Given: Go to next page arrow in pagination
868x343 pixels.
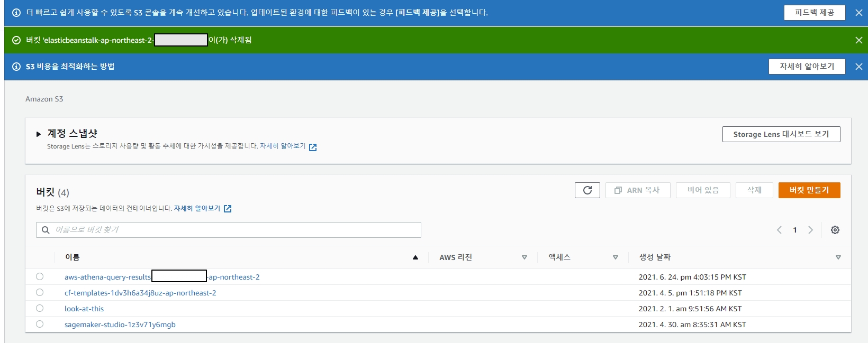Looking at the screenshot, I should (810, 230).
